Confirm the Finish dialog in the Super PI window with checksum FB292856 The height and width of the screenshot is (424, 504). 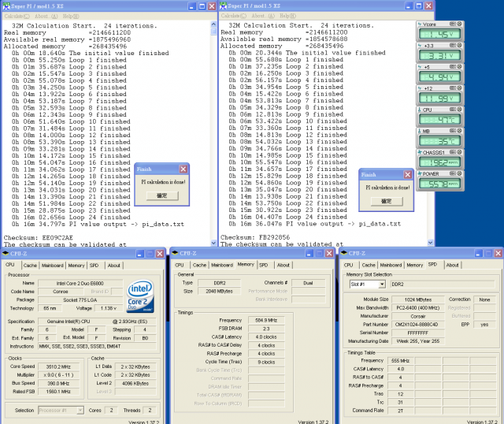(387, 201)
